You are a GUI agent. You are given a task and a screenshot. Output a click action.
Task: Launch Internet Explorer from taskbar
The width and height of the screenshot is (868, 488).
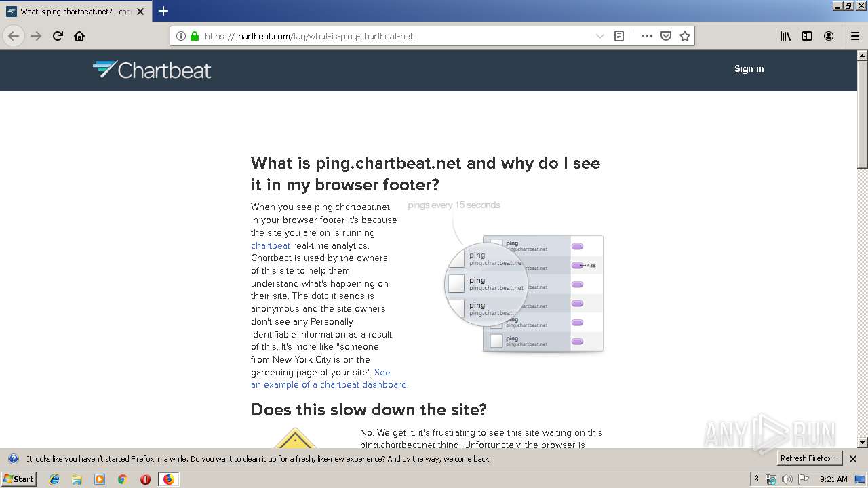[x=54, y=479]
